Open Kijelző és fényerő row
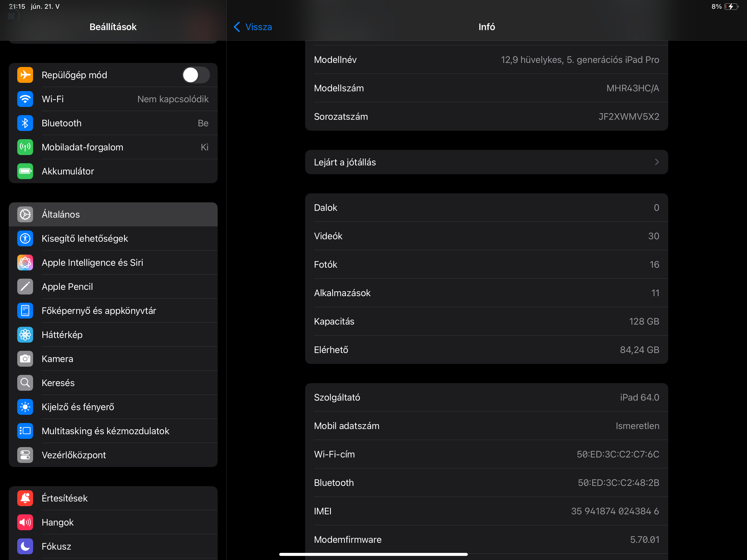747x560 pixels. [x=113, y=407]
